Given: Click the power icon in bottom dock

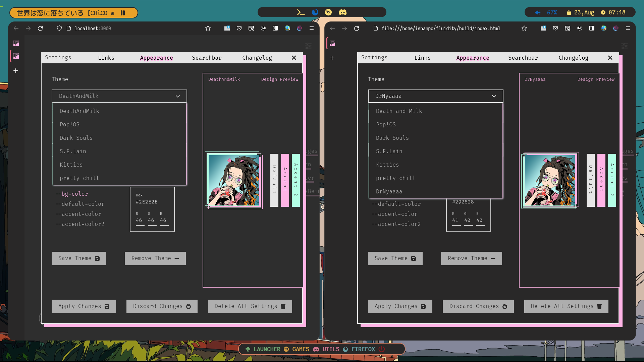Looking at the screenshot, I should pos(382,349).
